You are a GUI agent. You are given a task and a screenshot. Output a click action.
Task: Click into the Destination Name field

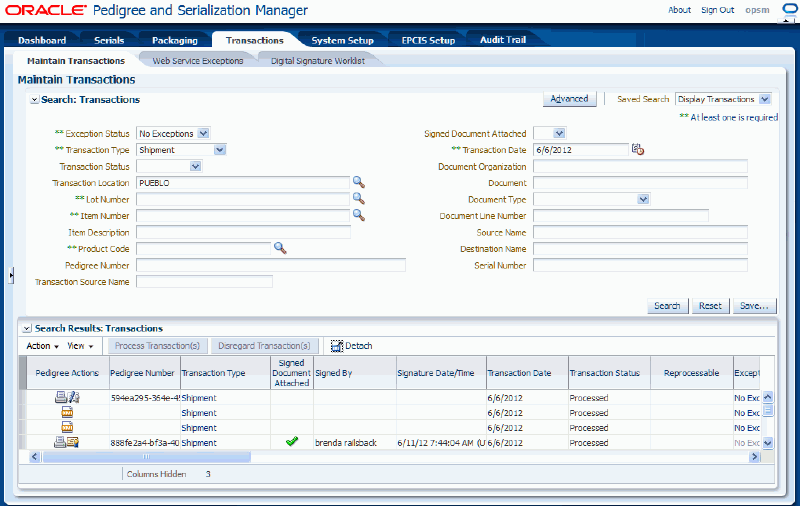point(640,249)
